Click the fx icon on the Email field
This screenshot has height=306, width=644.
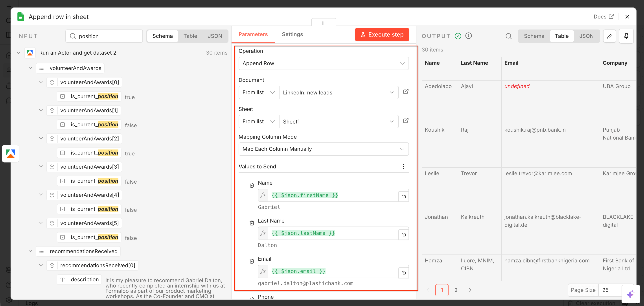tap(263, 271)
